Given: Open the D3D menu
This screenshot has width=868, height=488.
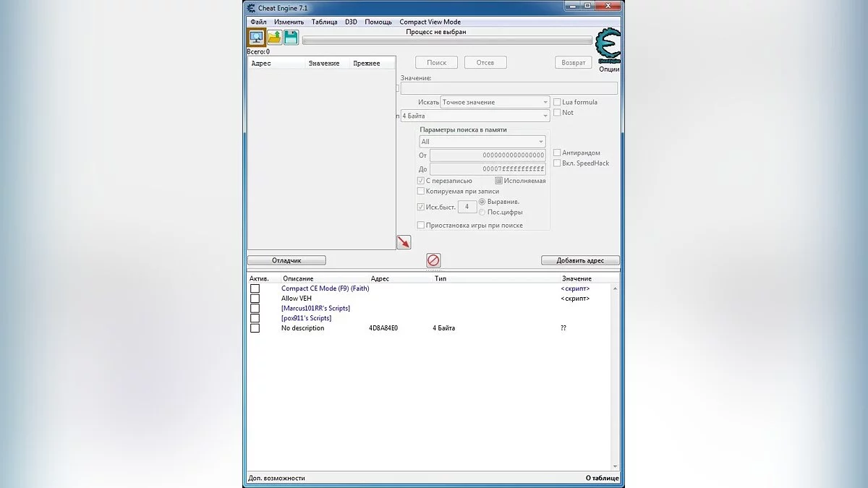Looking at the screenshot, I should pyautogui.click(x=351, y=22).
